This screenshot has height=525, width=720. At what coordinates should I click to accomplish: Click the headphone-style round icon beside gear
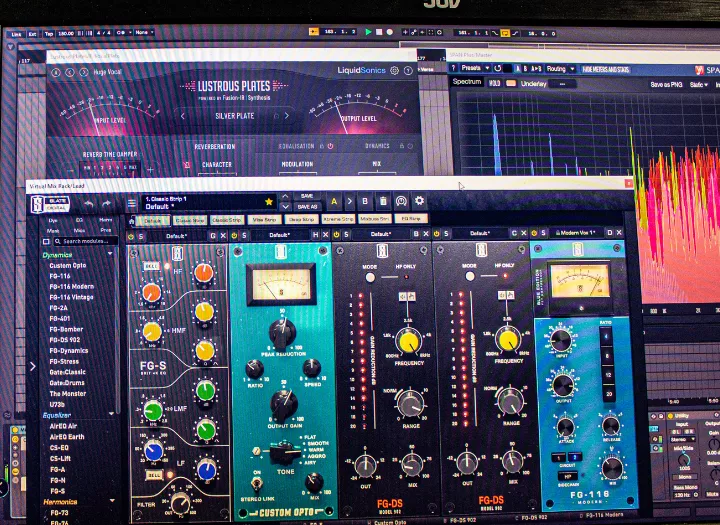[x=401, y=201]
